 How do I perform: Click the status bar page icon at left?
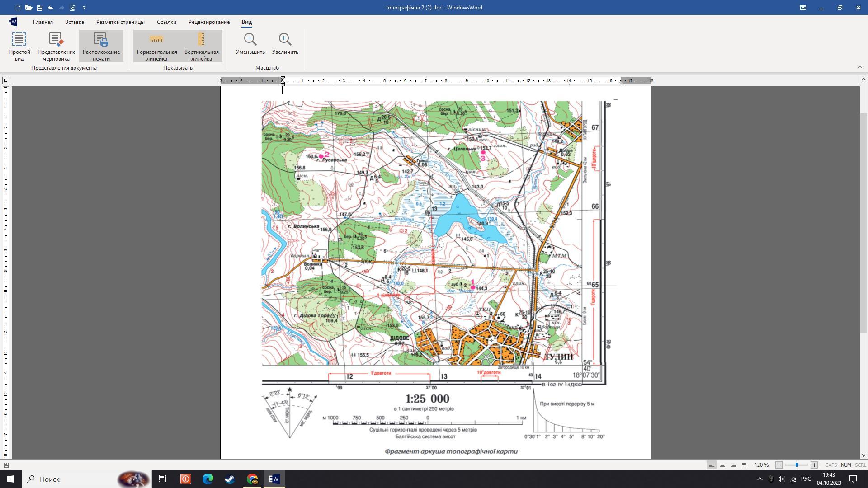point(6,465)
